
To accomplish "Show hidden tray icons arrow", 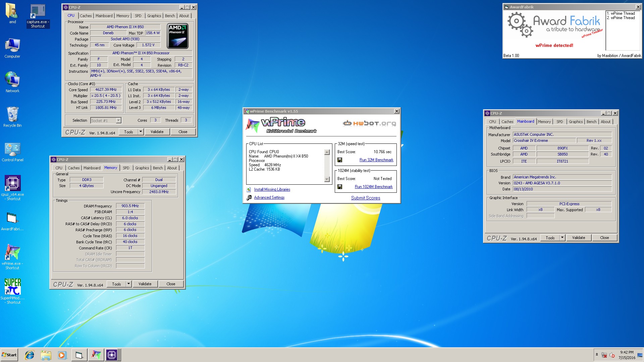I will (597, 355).
